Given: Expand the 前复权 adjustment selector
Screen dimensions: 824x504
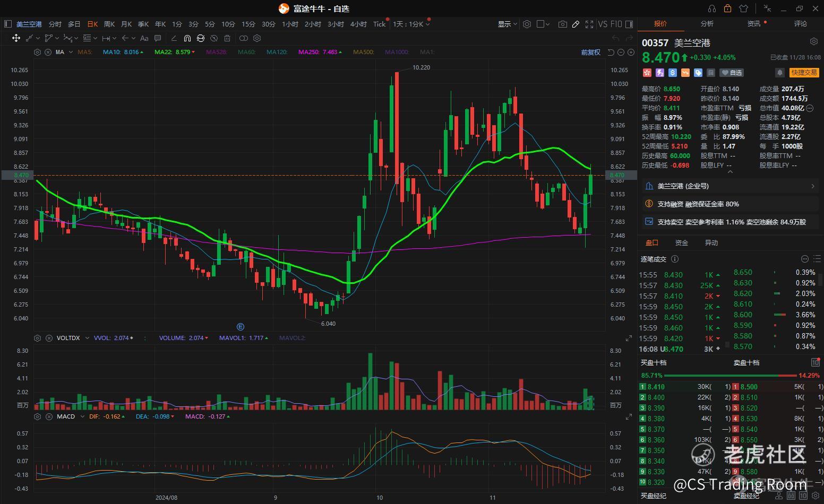Looking at the screenshot, I should [590, 52].
